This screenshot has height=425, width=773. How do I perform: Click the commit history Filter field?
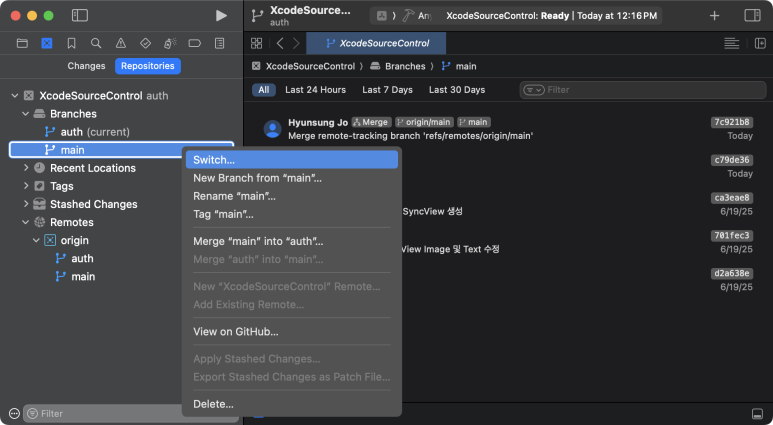(643, 90)
